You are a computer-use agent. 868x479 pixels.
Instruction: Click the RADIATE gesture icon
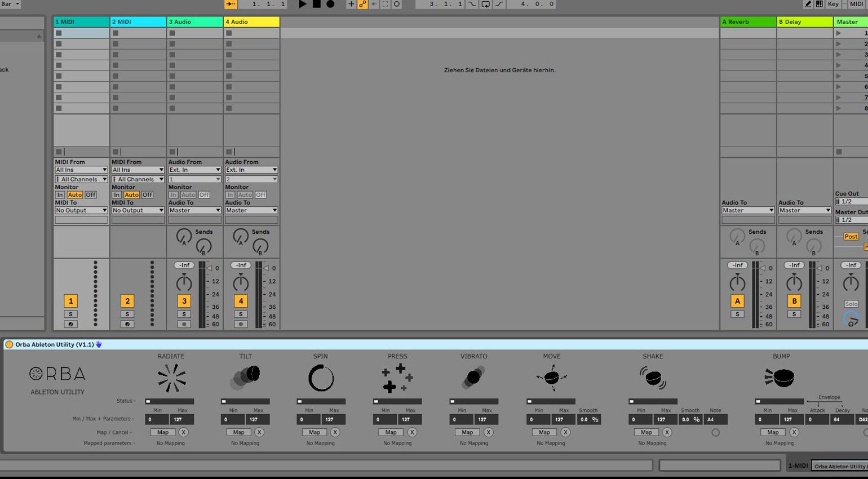coord(171,378)
